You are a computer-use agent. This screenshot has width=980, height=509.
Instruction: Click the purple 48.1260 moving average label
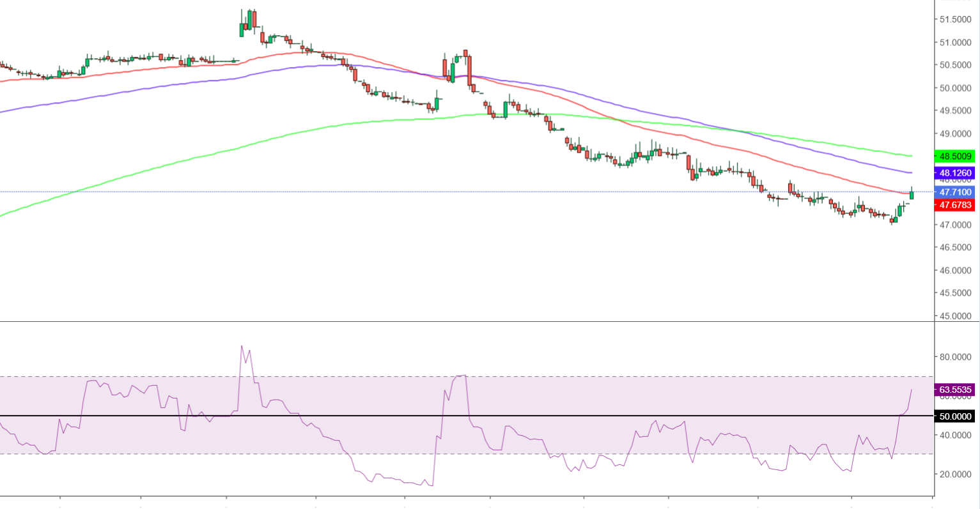(x=954, y=173)
